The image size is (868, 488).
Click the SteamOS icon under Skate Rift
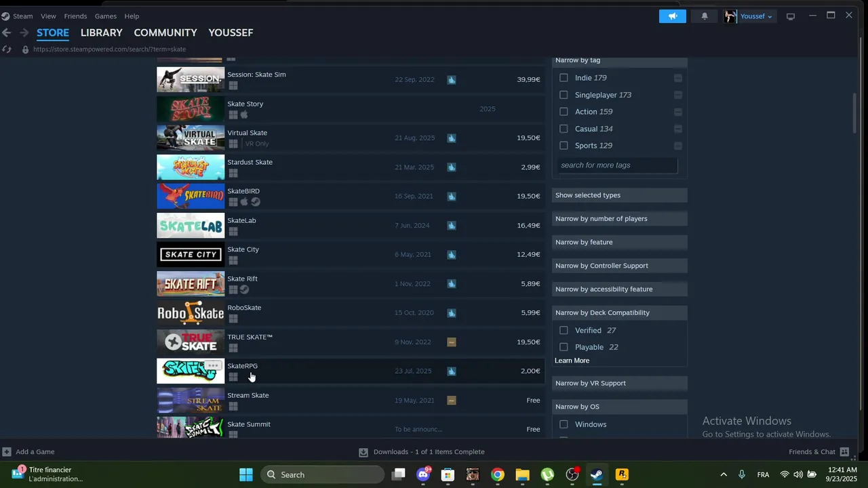[x=244, y=289]
